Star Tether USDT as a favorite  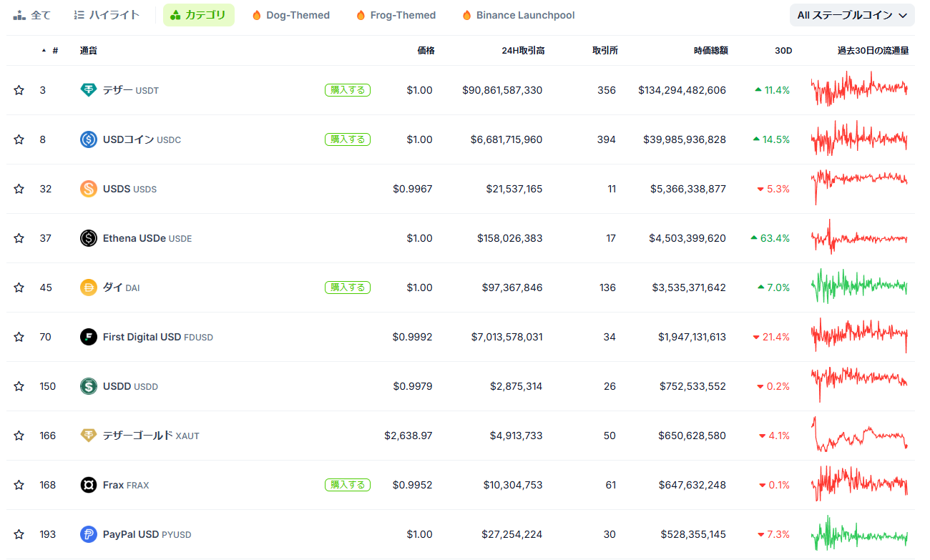point(19,90)
